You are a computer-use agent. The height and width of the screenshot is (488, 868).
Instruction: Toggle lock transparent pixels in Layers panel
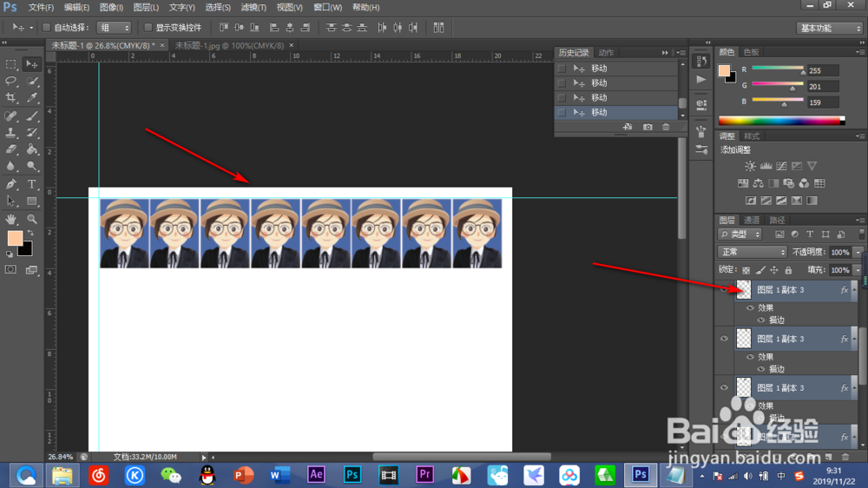746,270
